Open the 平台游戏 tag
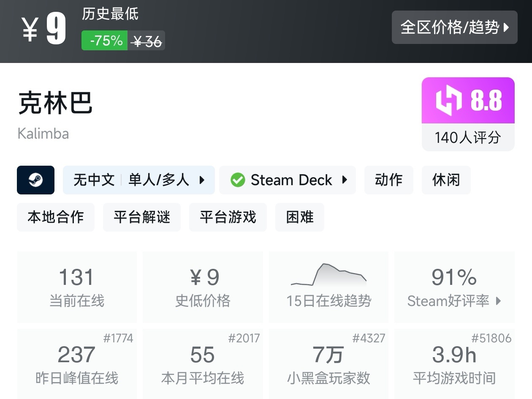Screen dimensions: 532x399 [228, 217]
